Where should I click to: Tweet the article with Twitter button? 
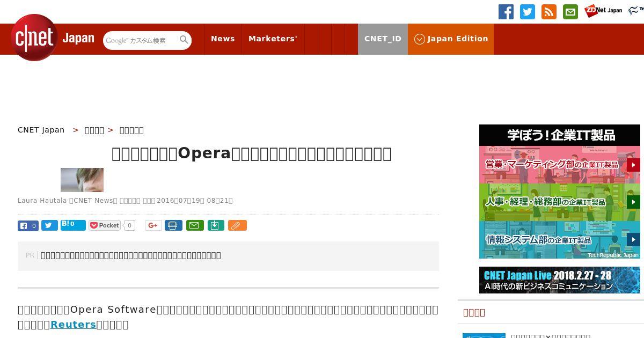(x=49, y=226)
